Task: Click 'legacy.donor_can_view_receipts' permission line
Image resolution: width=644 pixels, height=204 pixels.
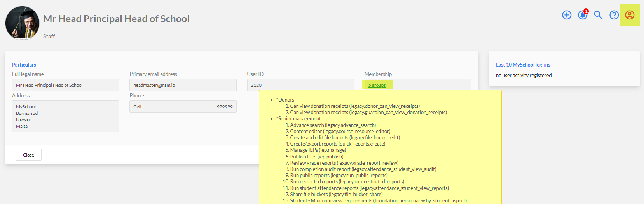Action: 355,106
